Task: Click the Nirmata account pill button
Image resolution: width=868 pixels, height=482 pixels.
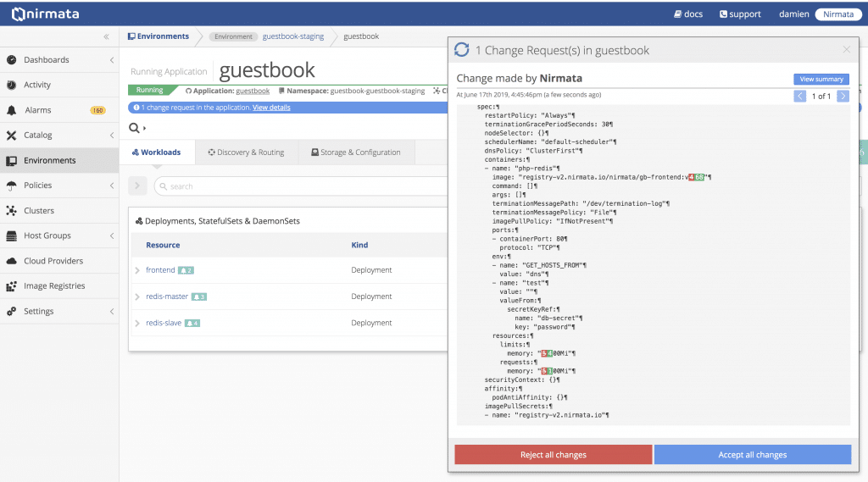Action: (838, 14)
